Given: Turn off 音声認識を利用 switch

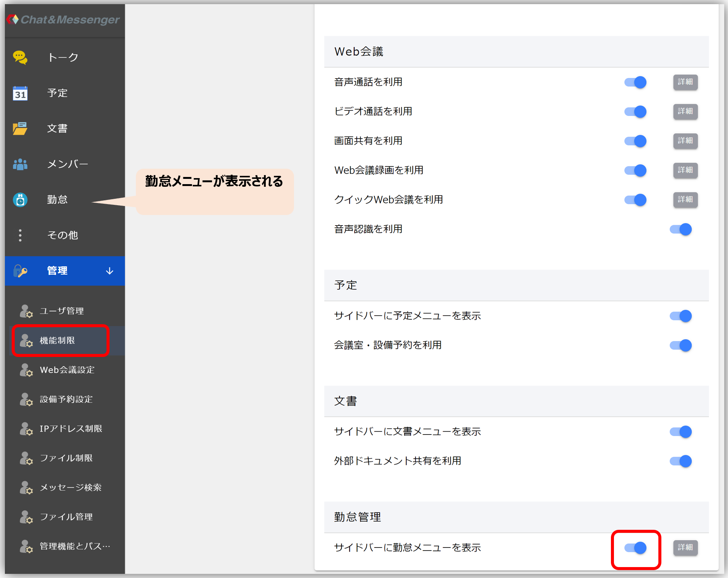Looking at the screenshot, I should pyautogui.click(x=681, y=229).
